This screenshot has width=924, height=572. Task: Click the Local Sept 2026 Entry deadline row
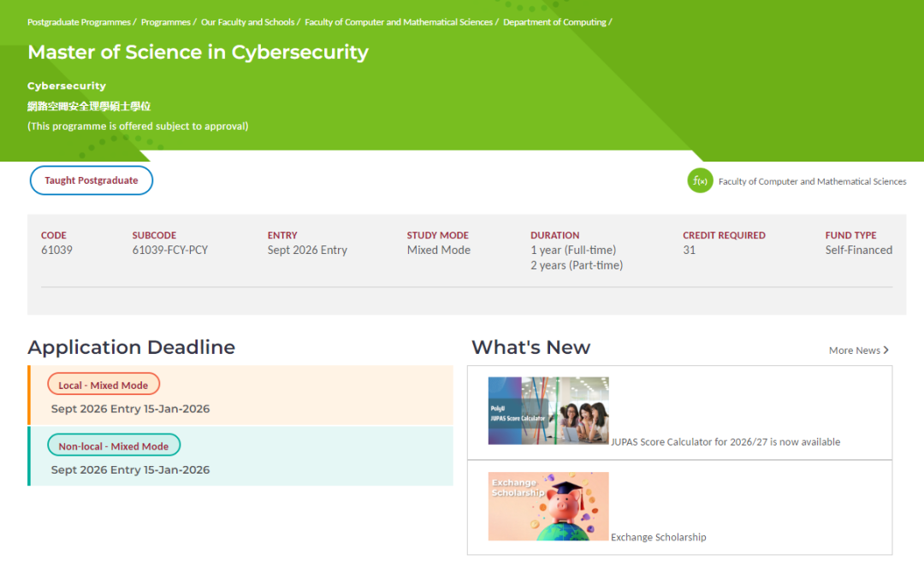[130, 409]
